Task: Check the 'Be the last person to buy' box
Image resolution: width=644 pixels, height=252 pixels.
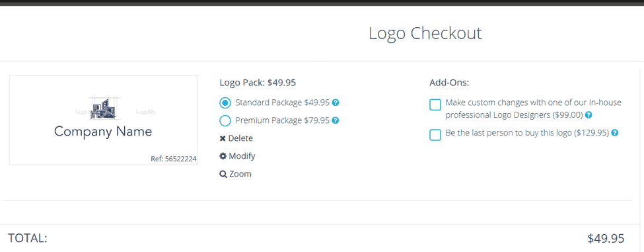Action: point(435,135)
